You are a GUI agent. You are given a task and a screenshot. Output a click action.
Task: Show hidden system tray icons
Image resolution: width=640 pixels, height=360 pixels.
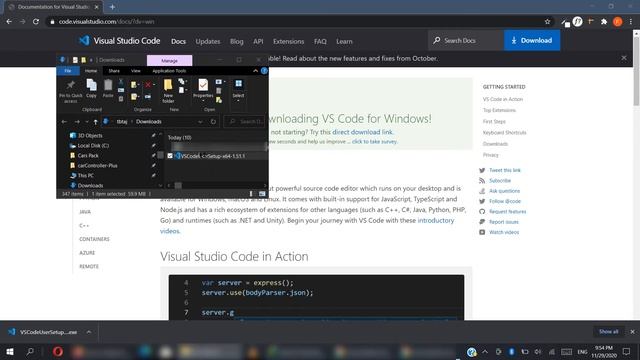coord(485,351)
